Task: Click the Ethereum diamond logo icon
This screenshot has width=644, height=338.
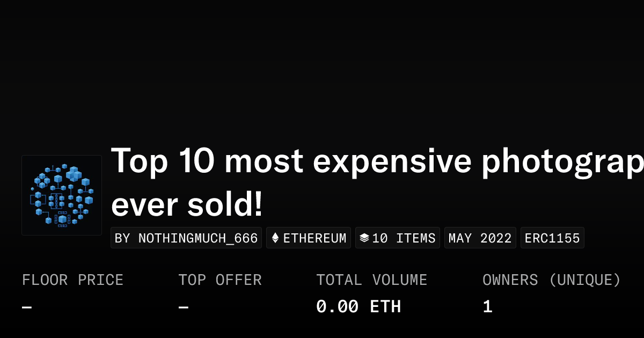Action: pyautogui.click(x=275, y=238)
